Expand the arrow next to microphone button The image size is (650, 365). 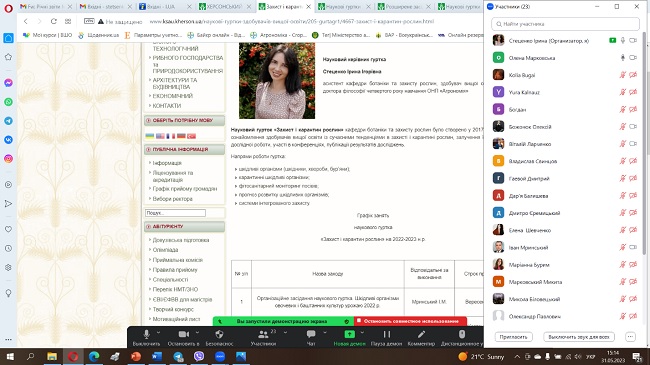(x=158, y=333)
